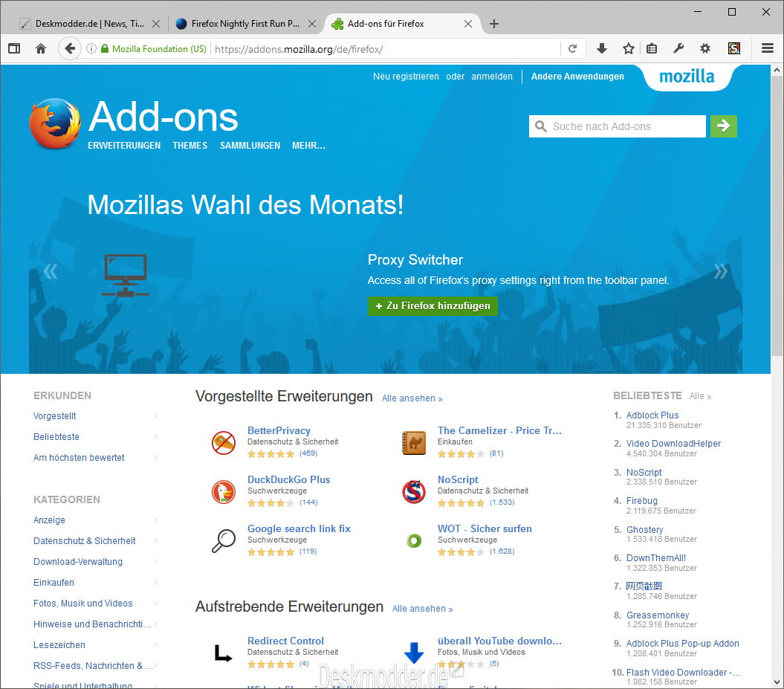Click the WOT green circle icon
Screen dimensions: 784x689
[414, 540]
